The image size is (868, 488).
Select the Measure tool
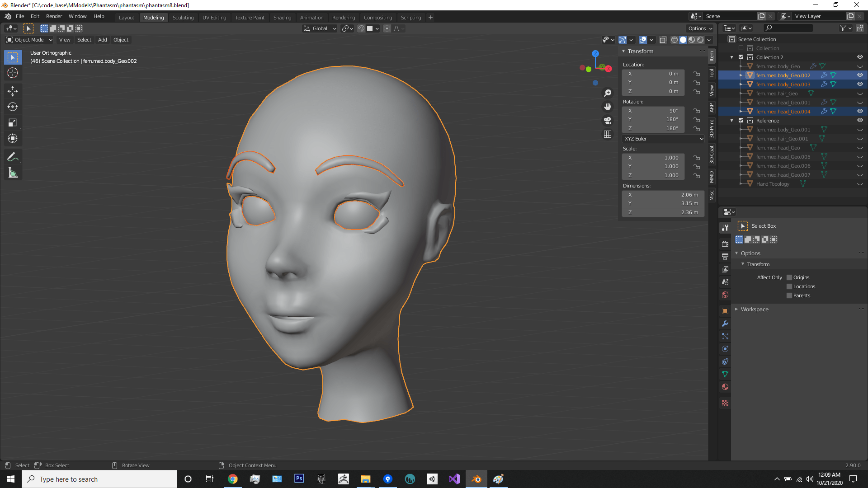(x=13, y=173)
